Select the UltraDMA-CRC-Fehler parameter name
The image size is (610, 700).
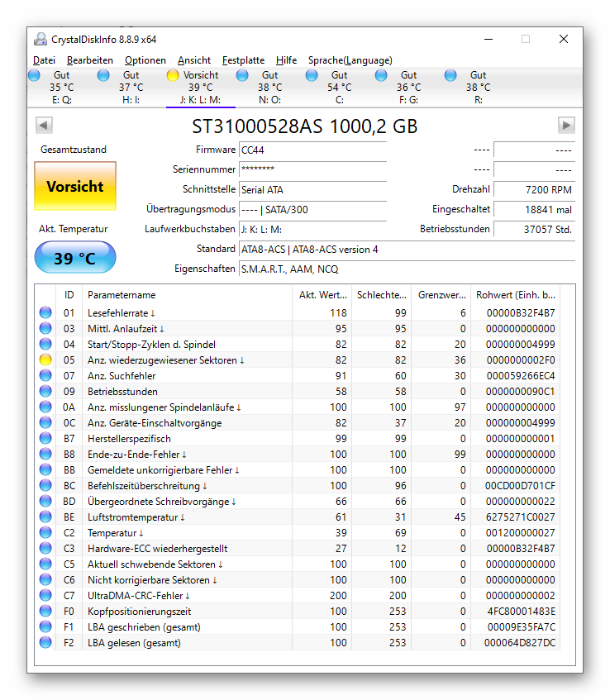[x=138, y=596]
